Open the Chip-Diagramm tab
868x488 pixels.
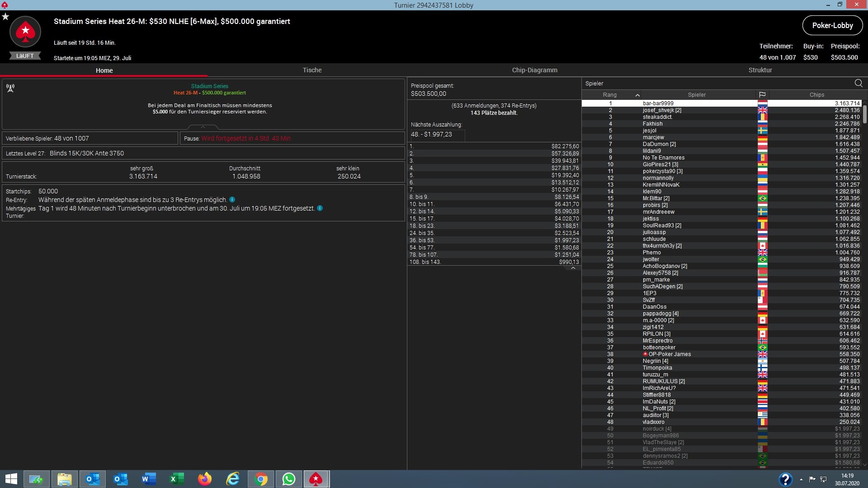click(x=534, y=70)
